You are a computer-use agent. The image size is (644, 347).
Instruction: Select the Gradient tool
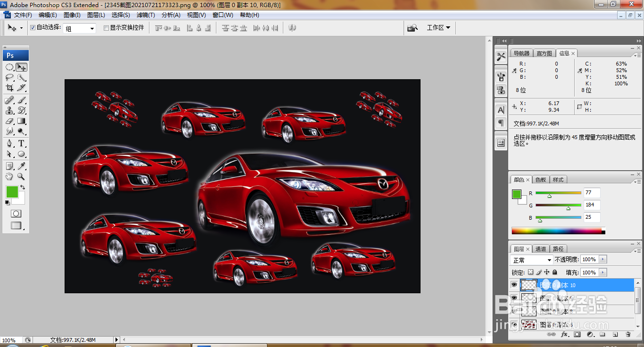point(21,121)
